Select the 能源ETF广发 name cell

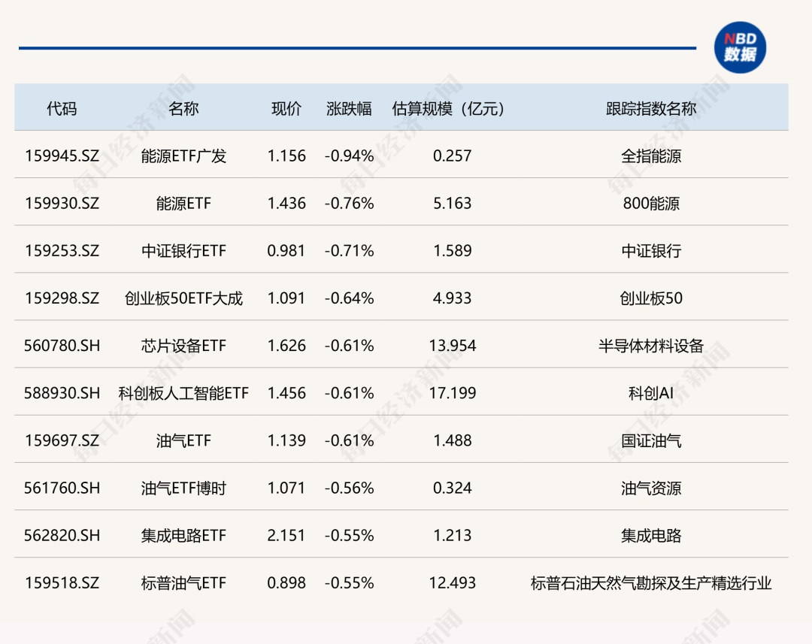point(183,156)
